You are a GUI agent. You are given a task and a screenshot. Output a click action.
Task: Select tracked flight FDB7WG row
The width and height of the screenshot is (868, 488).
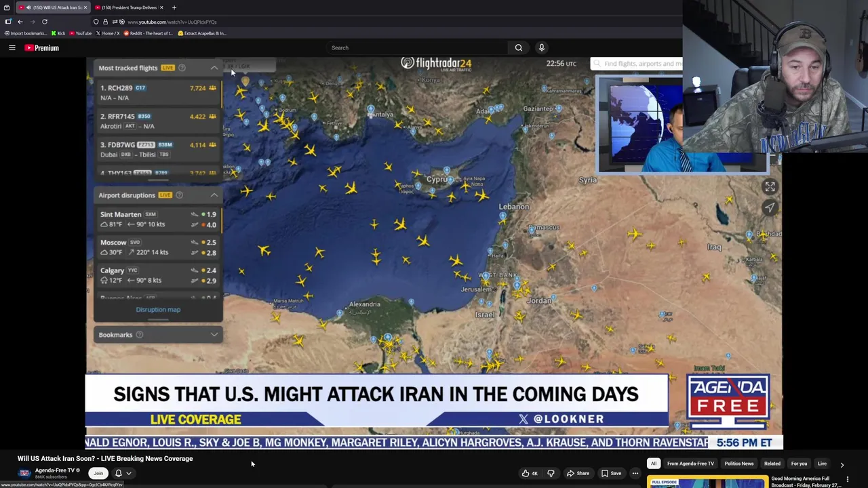click(x=158, y=149)
